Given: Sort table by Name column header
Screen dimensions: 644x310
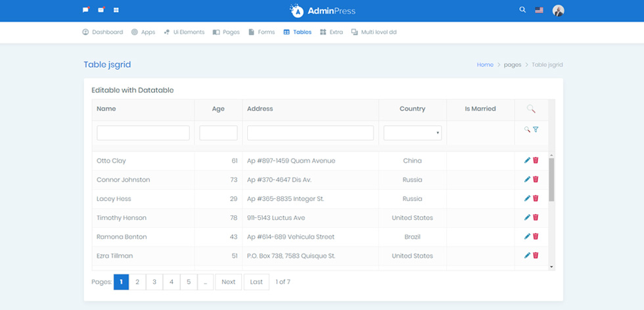Looking at the screenshot, I should click(143, 109).
